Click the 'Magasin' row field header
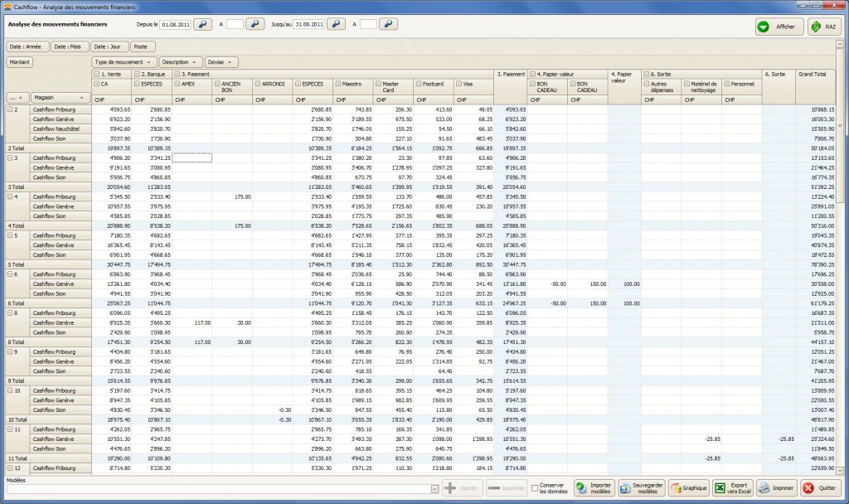The height and width of the screenshot is (504, 849). (x=60, y=98)
